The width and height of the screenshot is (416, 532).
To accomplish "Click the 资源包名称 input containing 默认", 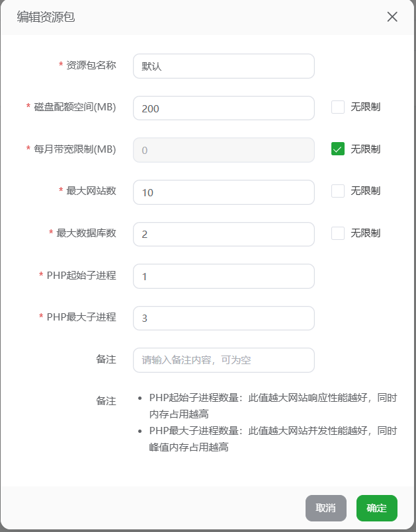I will coord(224,66).
